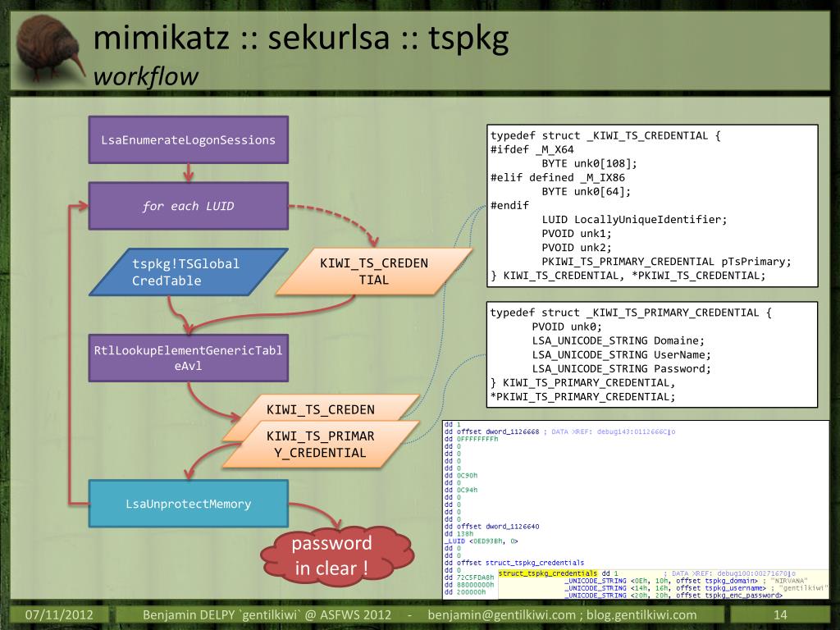The width and height of the screenshot is (840, 630).
Task: Click 'offset tspkg_enc_password' line
Action: click(x=674, y=596)
